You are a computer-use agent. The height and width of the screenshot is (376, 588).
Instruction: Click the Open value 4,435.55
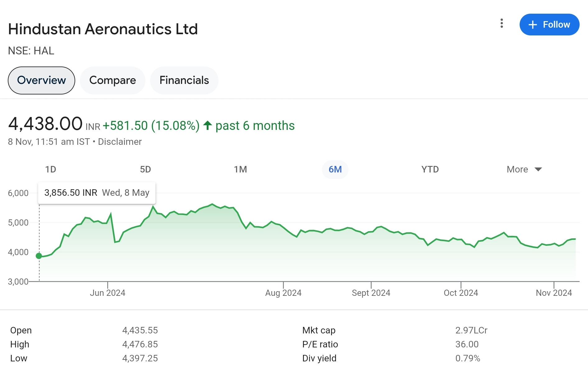coord(140,330)
